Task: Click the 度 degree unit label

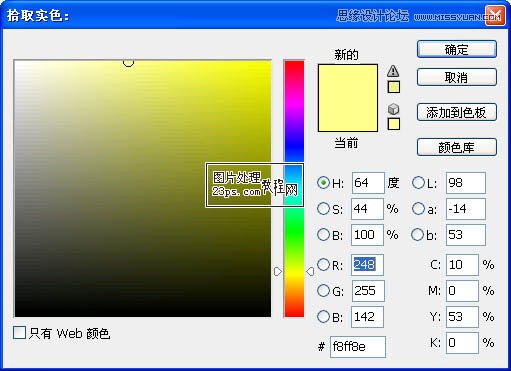Action: tap(393, 183)
